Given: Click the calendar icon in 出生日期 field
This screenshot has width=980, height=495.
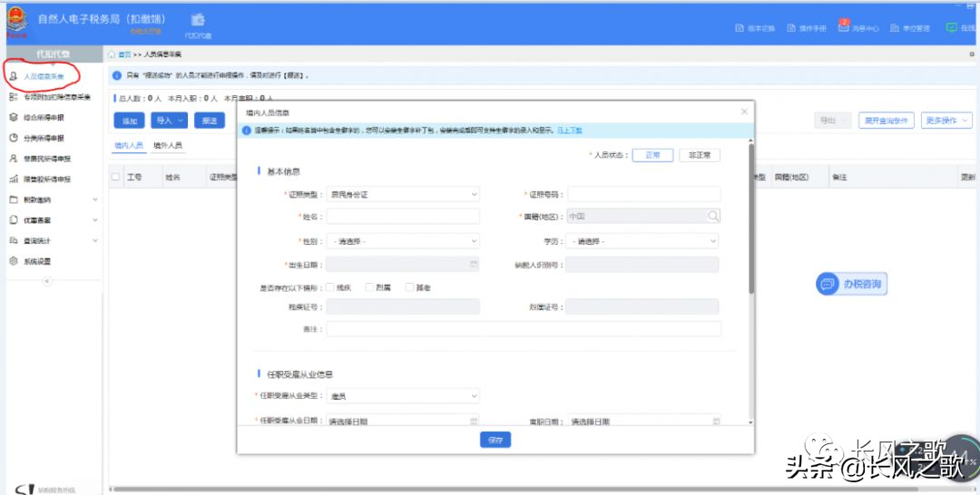Looking at the screenshot, I should (474, 264).
